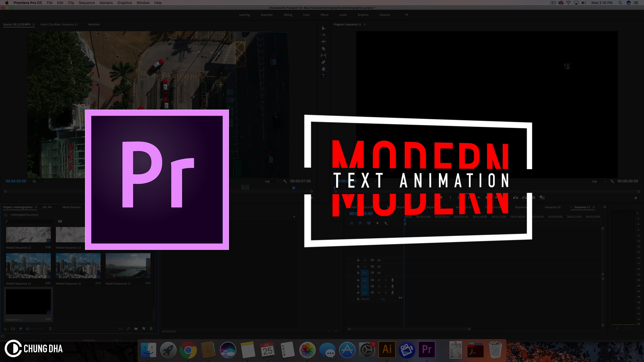Screen dimensions: 644x362
Task: Click the Lift button in Program monitor controls
Action: click(516, 198)
